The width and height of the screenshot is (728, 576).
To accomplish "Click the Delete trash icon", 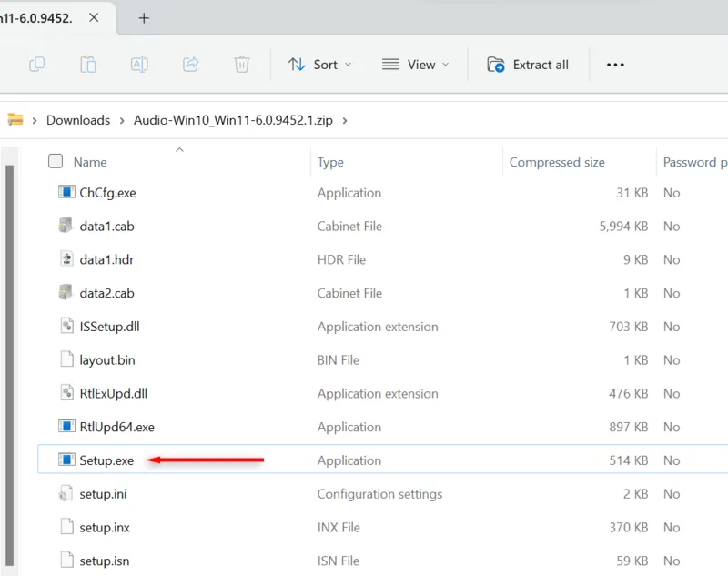I will click(x=241, y=64).
